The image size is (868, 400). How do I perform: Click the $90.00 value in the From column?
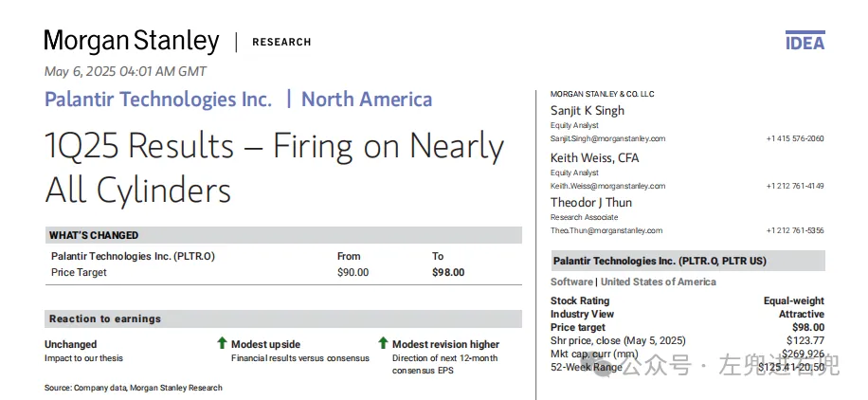(x=353, y=272)
